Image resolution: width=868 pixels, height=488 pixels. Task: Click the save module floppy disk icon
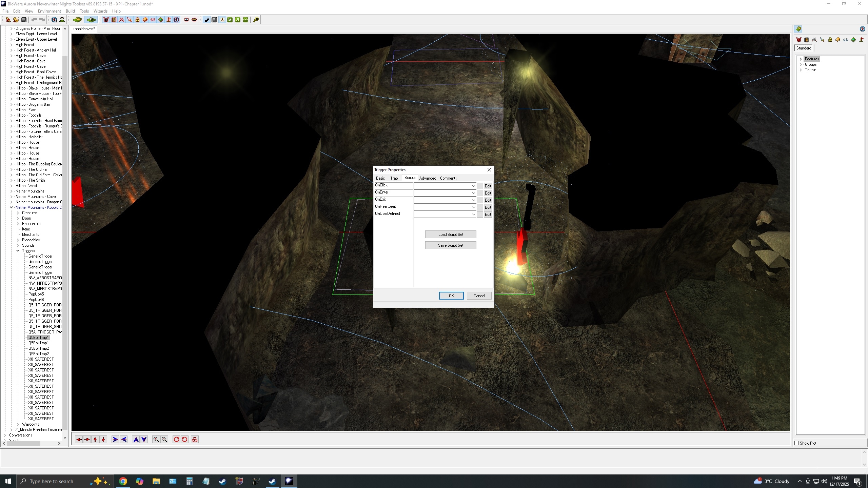[24, 20]
